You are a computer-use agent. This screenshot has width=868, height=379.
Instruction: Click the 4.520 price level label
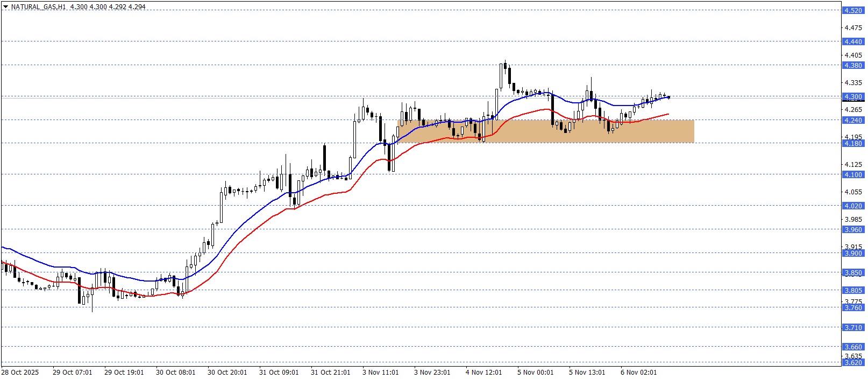tap(852, 11)
